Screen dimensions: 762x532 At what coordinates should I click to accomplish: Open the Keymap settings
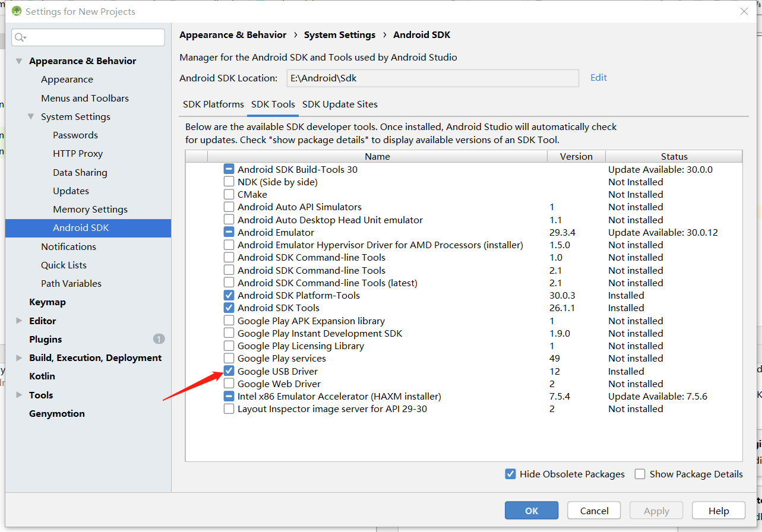[x=48, y=302]
